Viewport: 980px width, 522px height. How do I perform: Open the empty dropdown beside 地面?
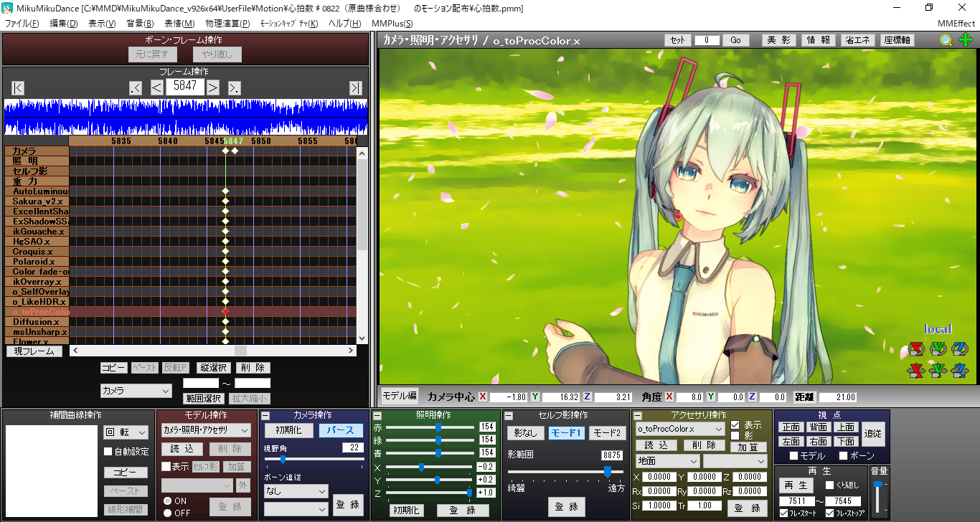[x=735, y=461]
